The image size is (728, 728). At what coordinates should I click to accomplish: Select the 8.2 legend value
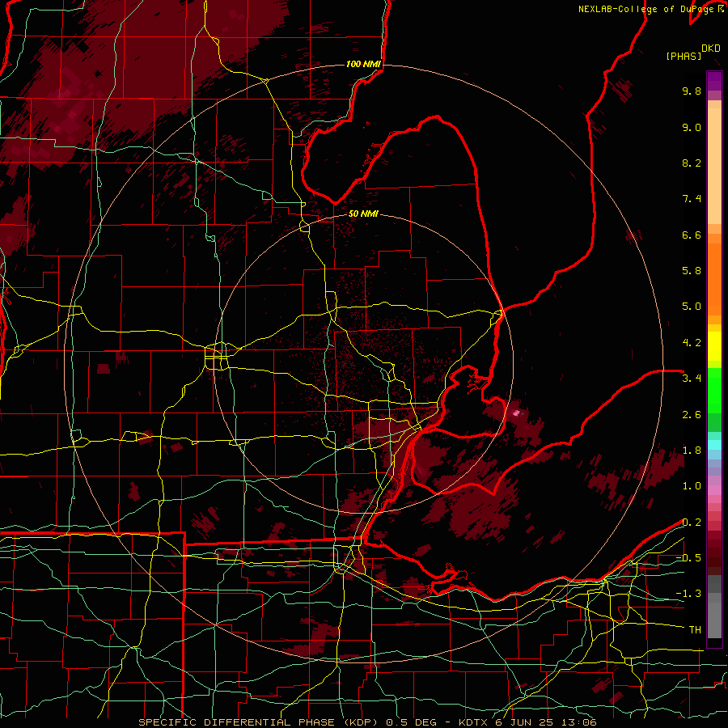tap(692, 163)
